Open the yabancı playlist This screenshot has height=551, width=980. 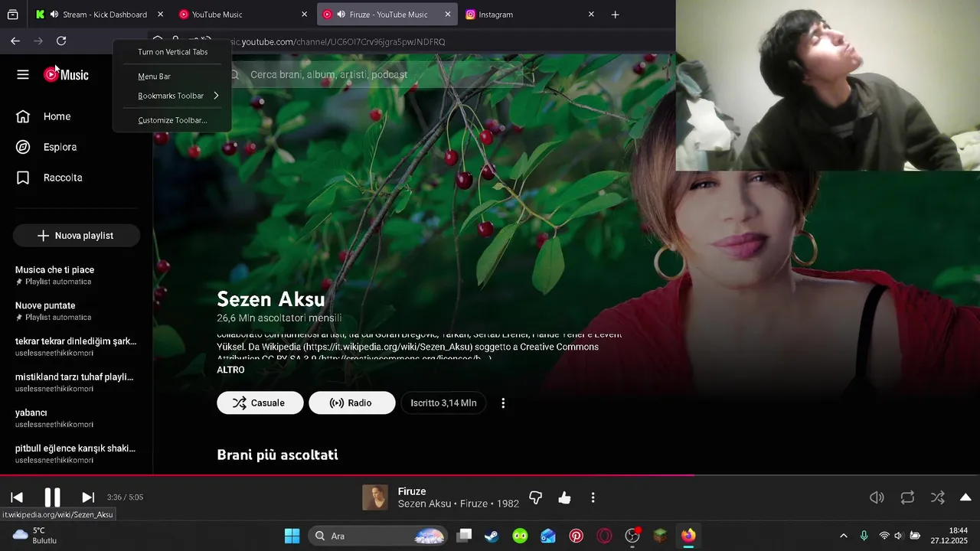pyautogui.click(x=76, y=418)
